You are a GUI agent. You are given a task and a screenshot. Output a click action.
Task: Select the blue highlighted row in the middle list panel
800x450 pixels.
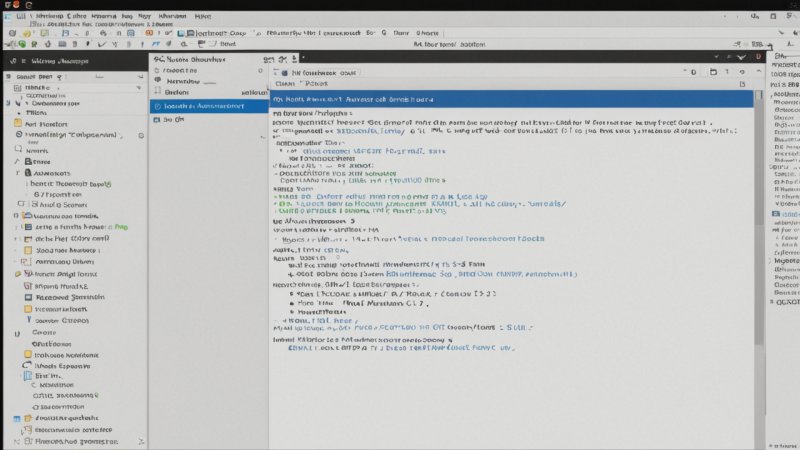209,106
